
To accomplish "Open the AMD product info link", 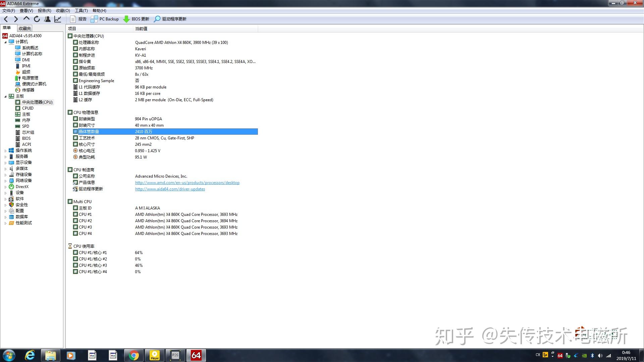I will click(187, 183).
